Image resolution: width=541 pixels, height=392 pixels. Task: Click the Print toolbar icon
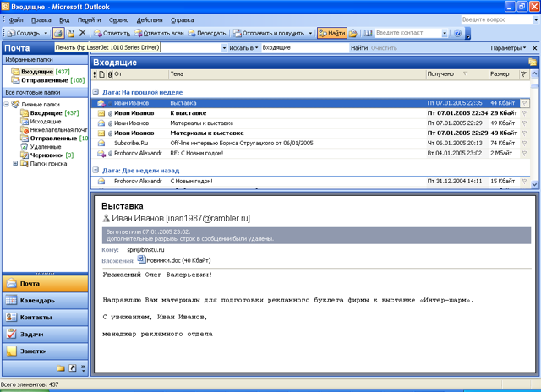point(58,33)
